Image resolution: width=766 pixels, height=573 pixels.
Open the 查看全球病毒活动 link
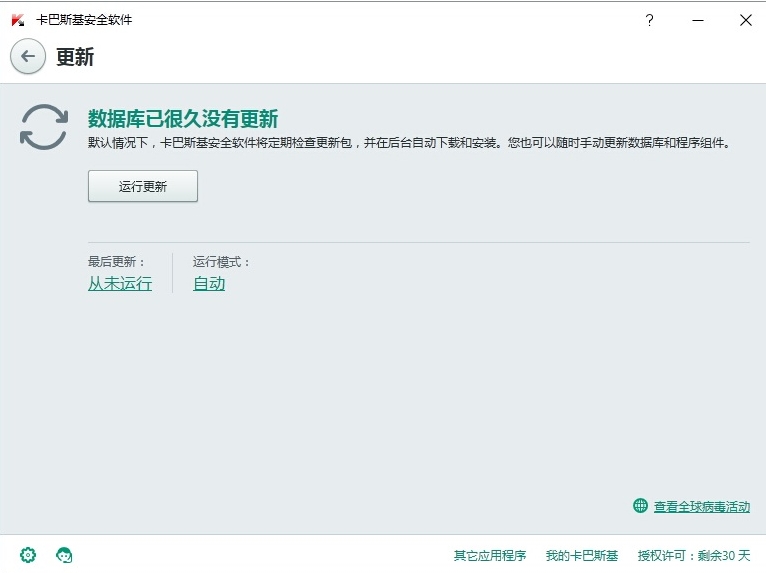click(x=702, y=507)
